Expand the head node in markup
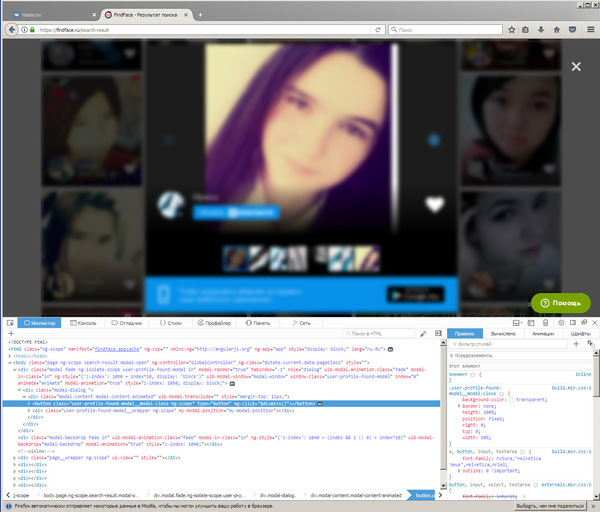 tap(10, 356)
